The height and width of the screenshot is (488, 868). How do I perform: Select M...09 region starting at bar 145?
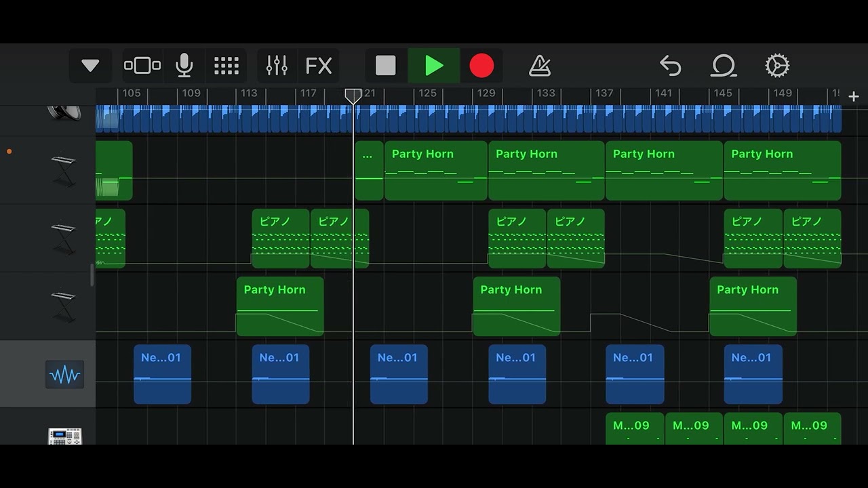[x=753, y=428]
